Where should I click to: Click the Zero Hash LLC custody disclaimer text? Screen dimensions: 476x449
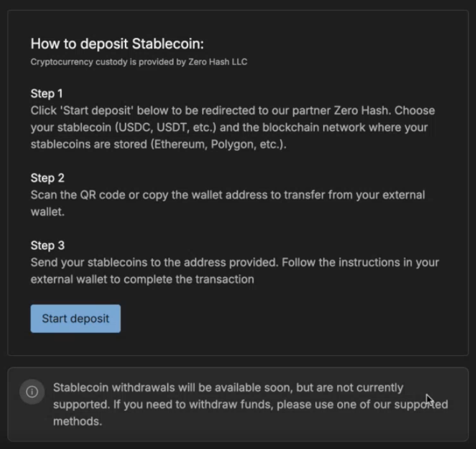(x=138, y=62)
